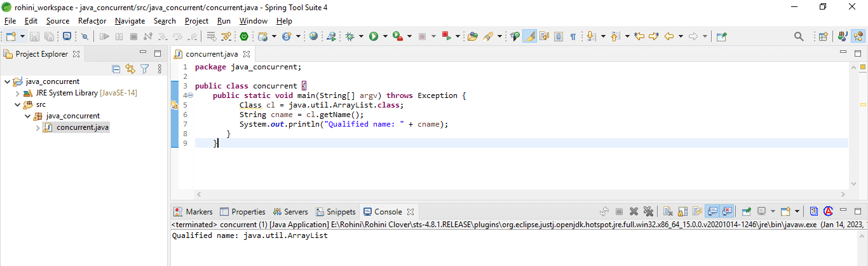The height and width of the screenshot is (266, 868).
Task: Open the New Console View dropdown arrow
Action: pos(797,211)
